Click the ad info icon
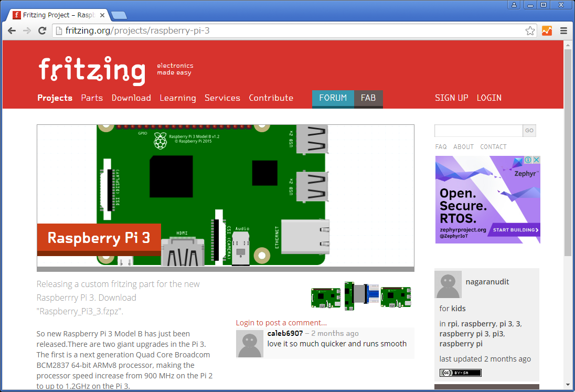 tap(528, 160)
